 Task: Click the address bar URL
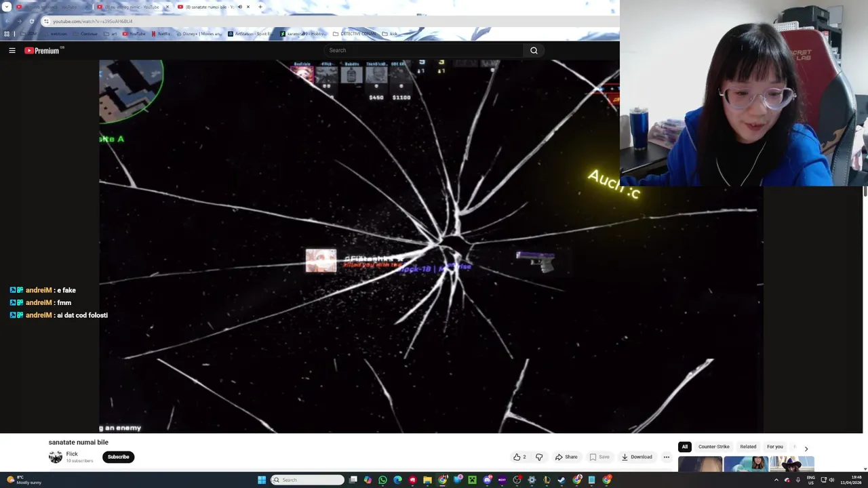click(x=93, y=21)
